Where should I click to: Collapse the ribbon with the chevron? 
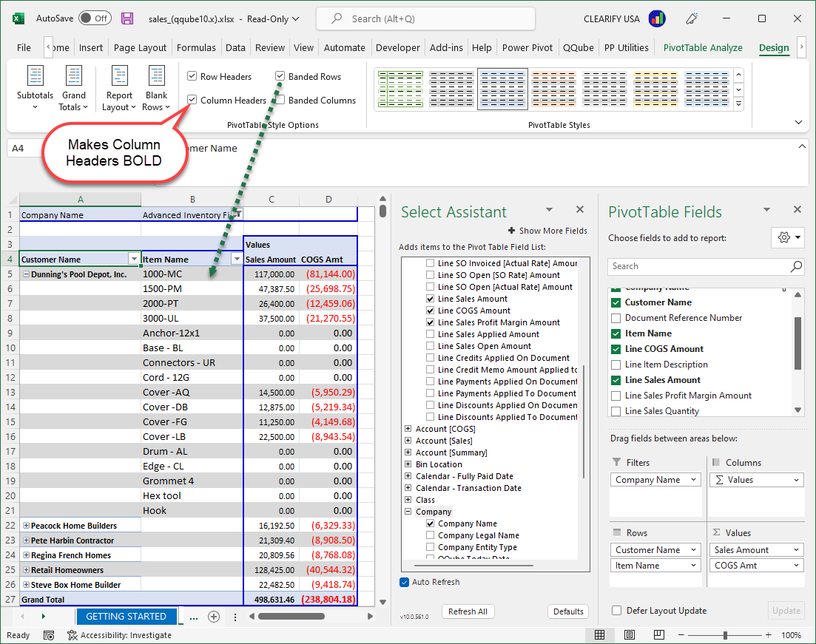[x=798, y=122]
